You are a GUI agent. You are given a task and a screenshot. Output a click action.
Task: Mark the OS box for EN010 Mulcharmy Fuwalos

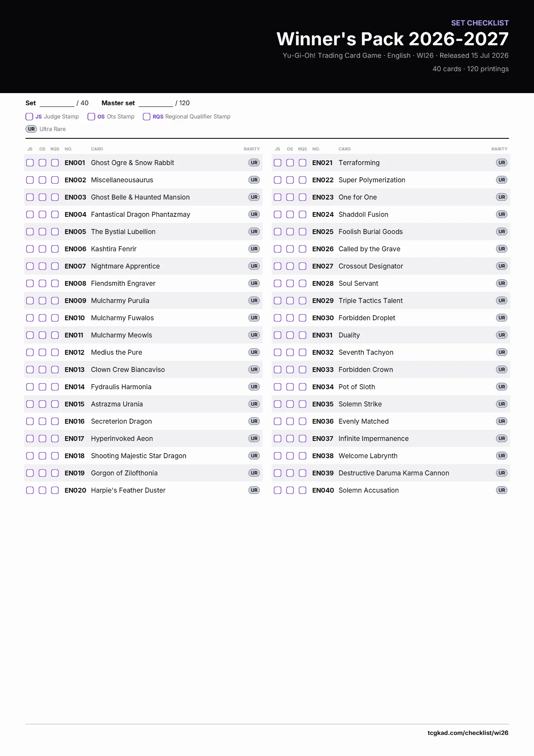42,318
